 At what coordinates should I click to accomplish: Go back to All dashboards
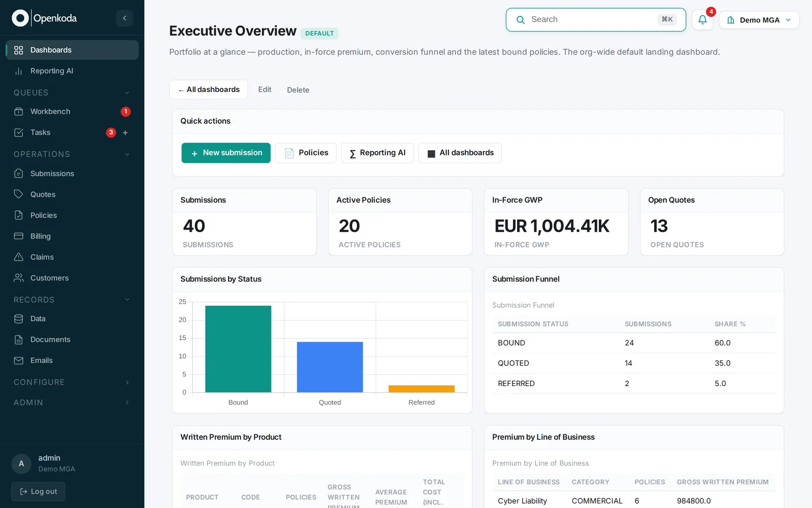[x=209, y=89]
